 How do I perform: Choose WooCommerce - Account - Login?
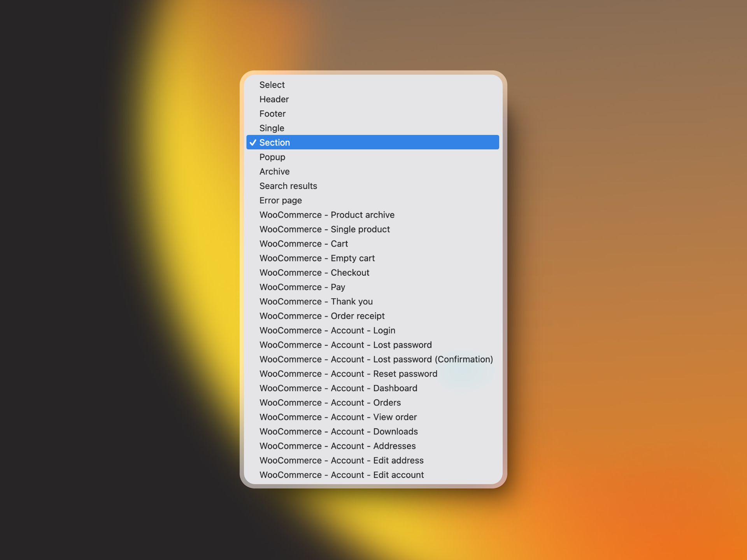click(373, 330)
